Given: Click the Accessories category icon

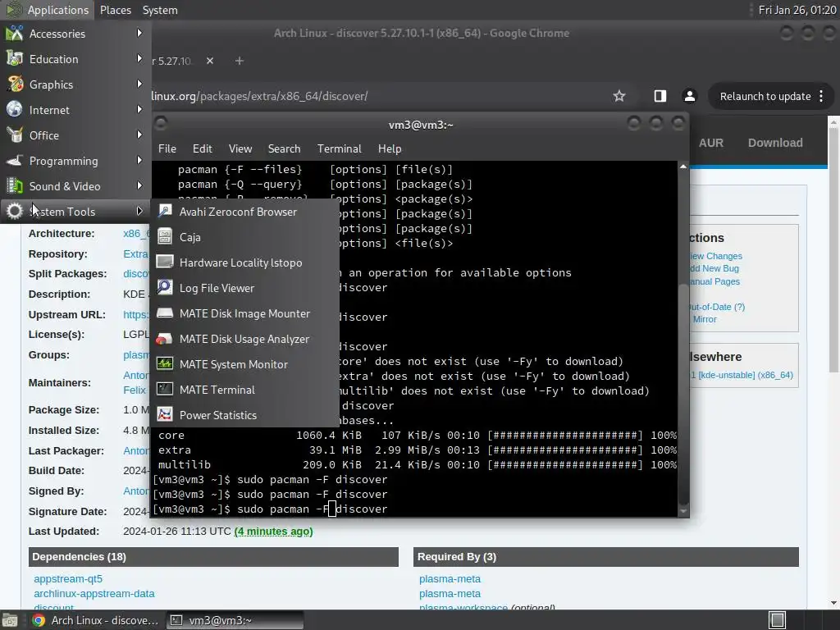Looking at the screenshot, I should (15, 34).
